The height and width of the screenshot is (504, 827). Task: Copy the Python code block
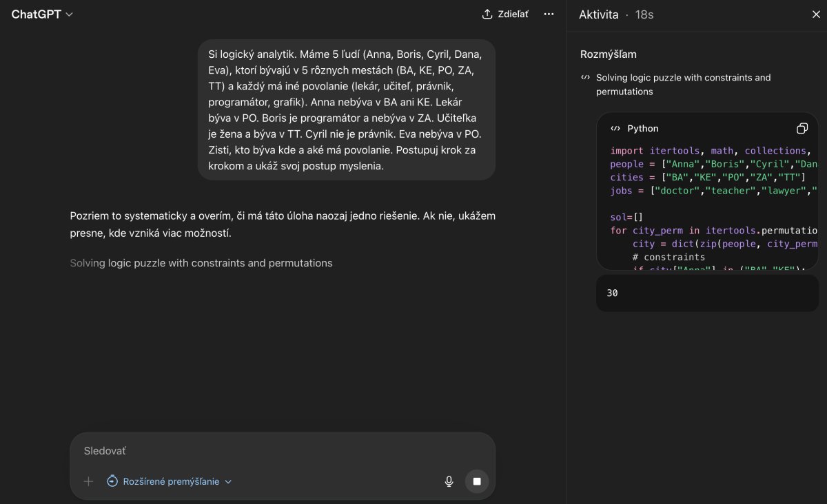point(802,129)
